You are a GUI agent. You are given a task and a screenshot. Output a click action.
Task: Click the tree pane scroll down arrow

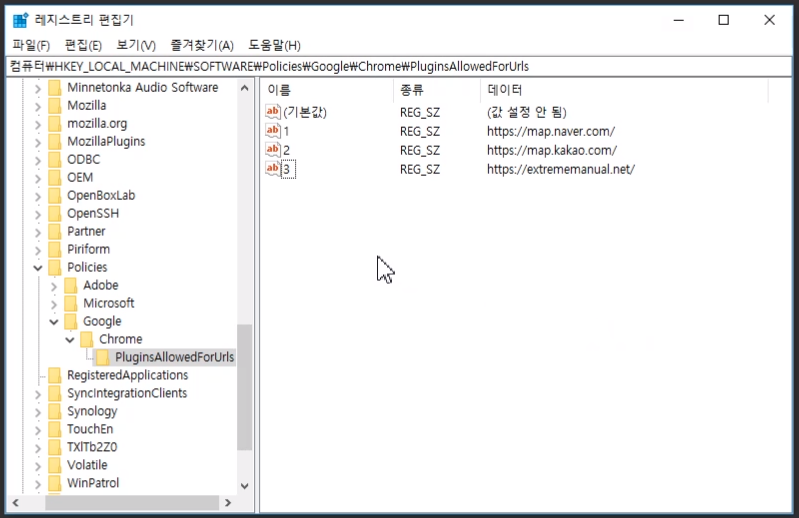[245, 486]
